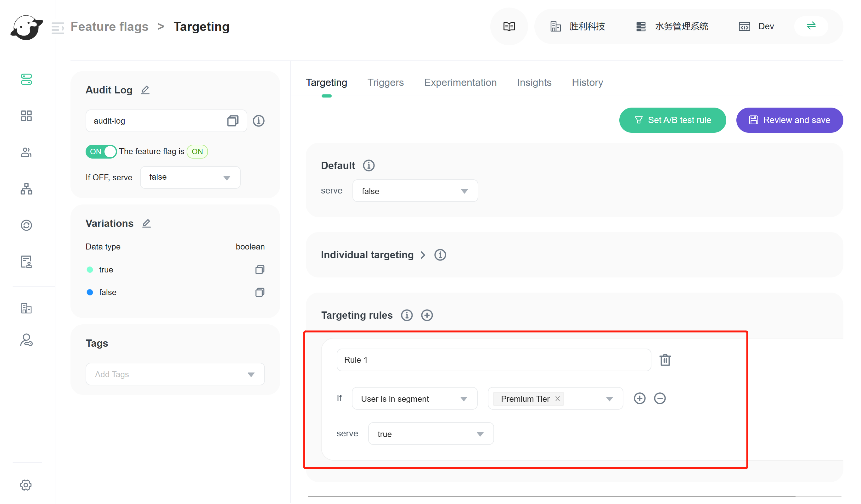
Task: Click Set A/B test rule button
Action: click(672, 120)
